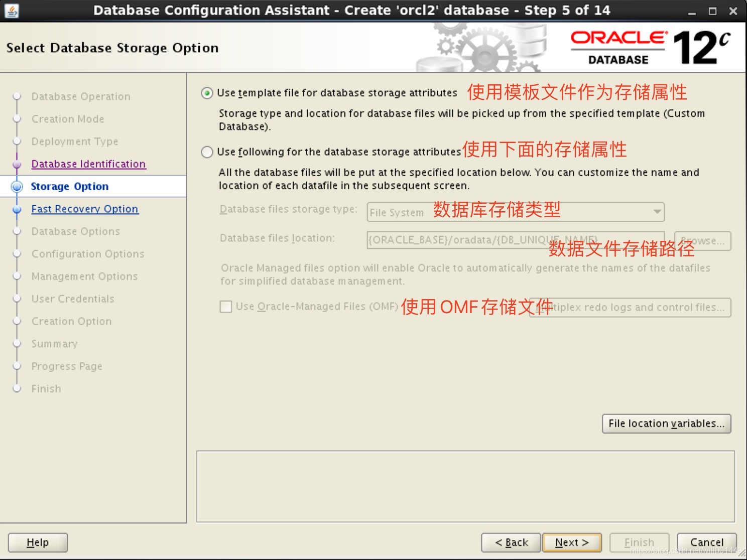Choose 'Use following for the database storage attributes'
Viewport: 747px width, 560px height.
(x=207, y=152)
